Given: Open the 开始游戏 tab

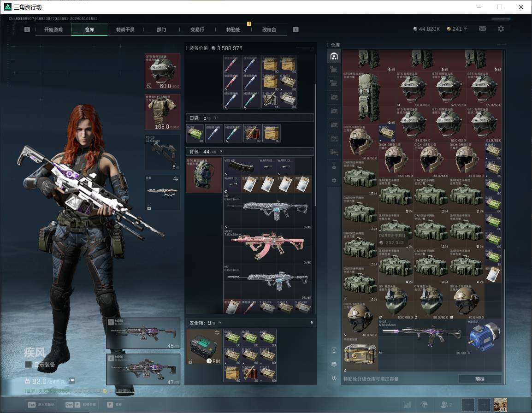Looking at the screenshot, I should click(x=53, y=29).
